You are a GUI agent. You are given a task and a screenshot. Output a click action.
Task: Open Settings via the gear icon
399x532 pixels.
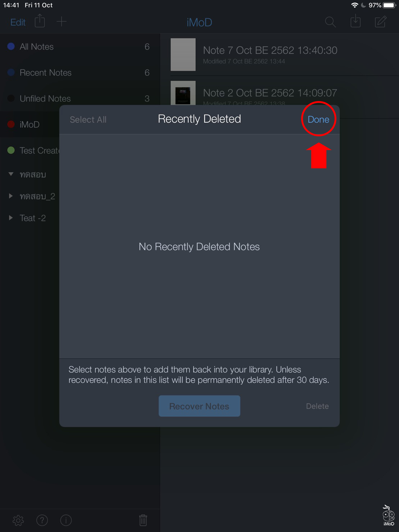[18, 520]
